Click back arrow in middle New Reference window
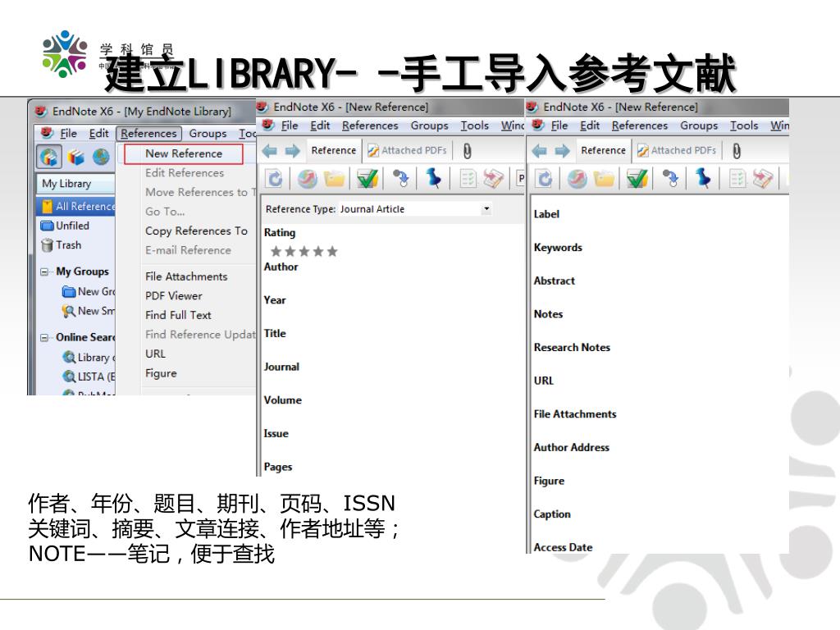This screenshot has width=840, height=630. [269, 151]
